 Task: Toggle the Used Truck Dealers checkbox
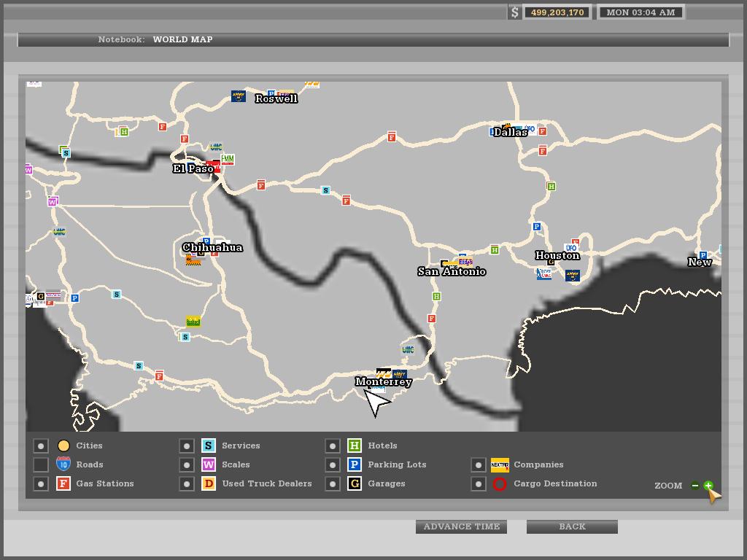(187, 483)
